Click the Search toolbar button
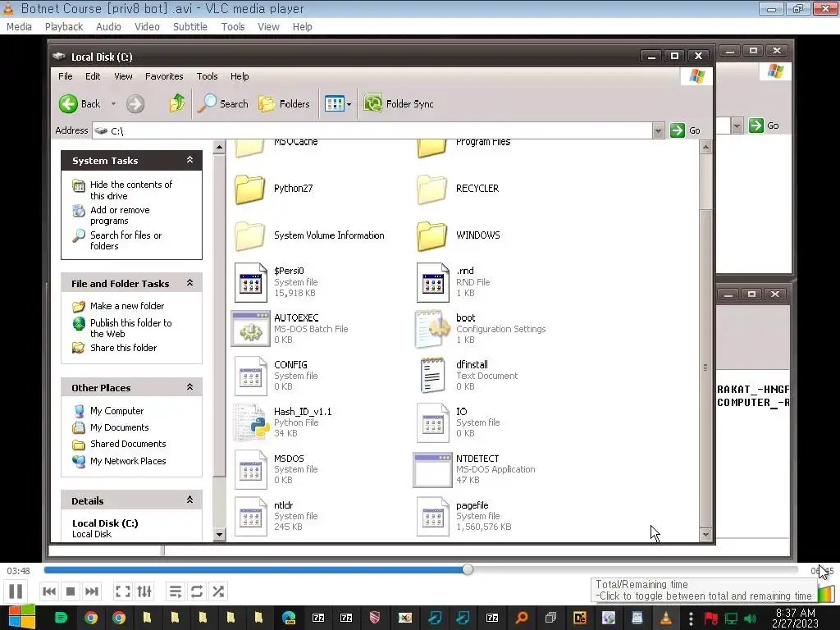Viewport: 840px width, 630px height. (x=222, y=104)
